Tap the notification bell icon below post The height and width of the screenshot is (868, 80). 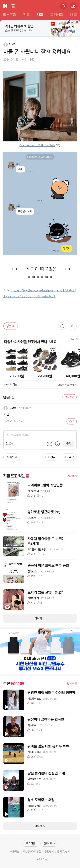tap(62, 326)
